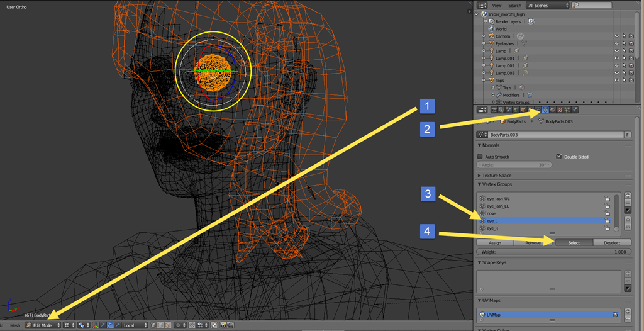Viewport: 644px width, 331px height.
Task: Open the Render properties tab
Action: [x=494, y=109]
